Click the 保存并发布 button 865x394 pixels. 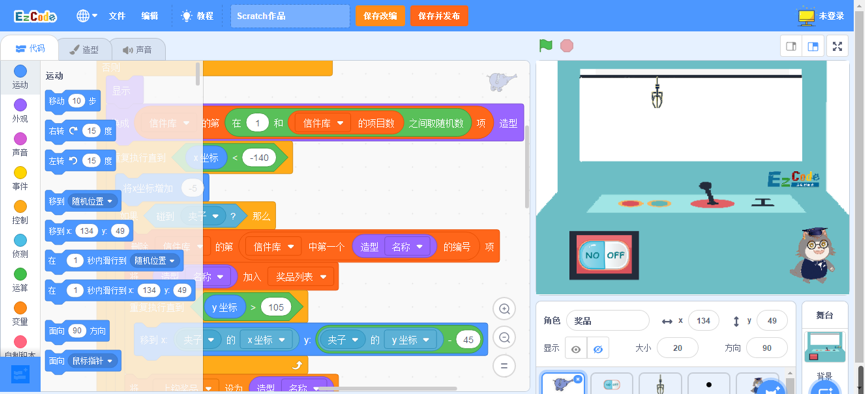439,16
